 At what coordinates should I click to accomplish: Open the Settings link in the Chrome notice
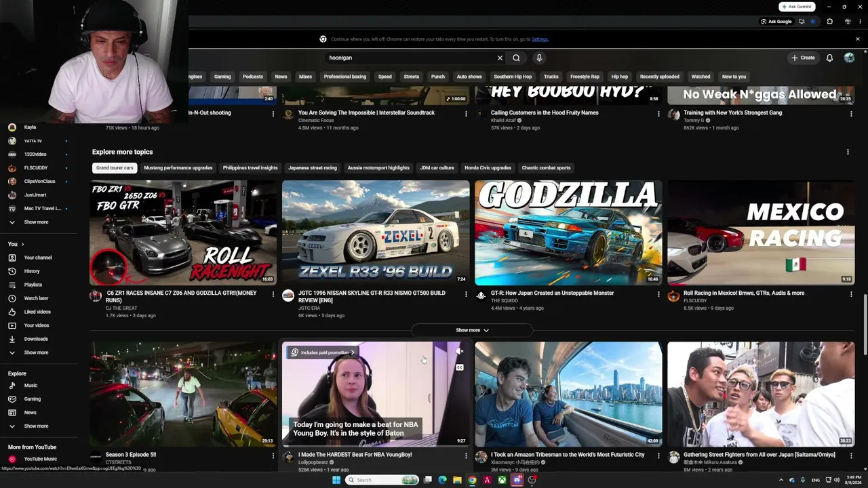540,39
